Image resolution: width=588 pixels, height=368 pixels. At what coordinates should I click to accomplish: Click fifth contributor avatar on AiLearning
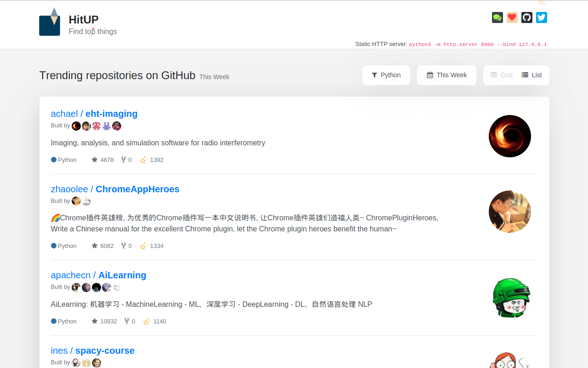point(117,287)
